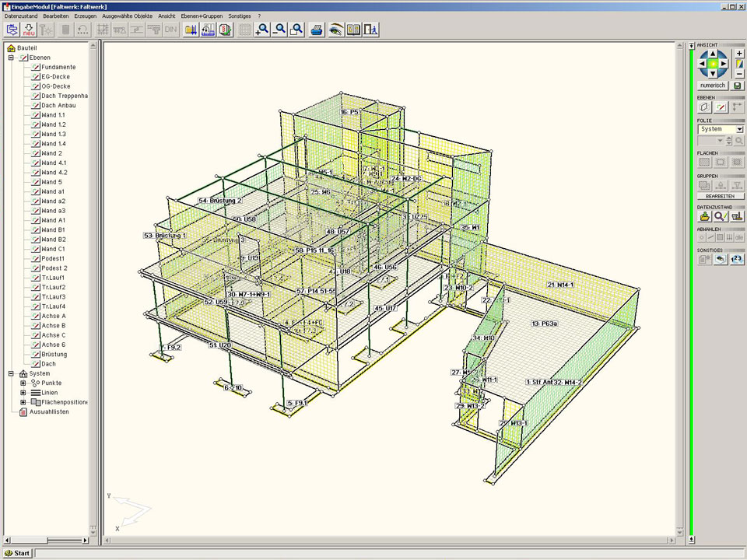Open the Erzeugen menu
Image resolution: width=747 pixels, height=560 pixels.
(86, 16)
